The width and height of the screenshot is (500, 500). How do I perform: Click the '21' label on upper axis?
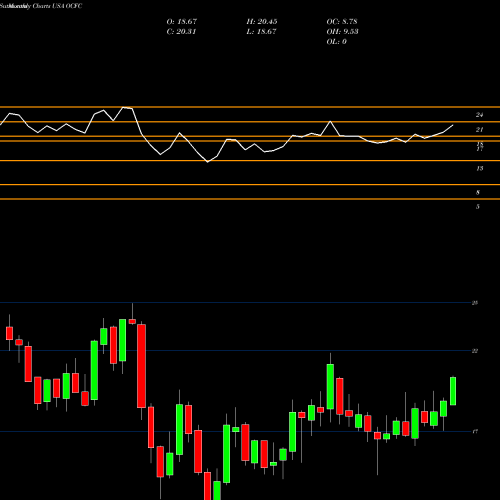[479, 130]
